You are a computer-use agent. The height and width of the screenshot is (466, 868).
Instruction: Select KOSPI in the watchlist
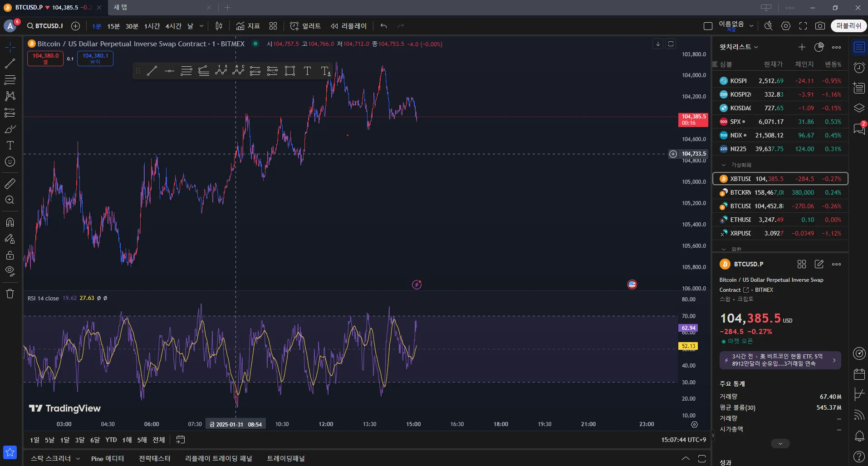tap(780, 81)
